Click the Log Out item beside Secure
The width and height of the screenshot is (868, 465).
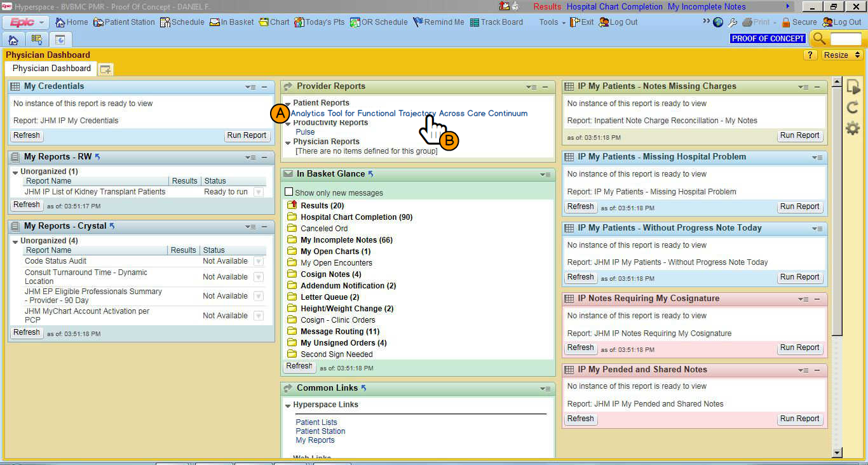tap(841, 22)
